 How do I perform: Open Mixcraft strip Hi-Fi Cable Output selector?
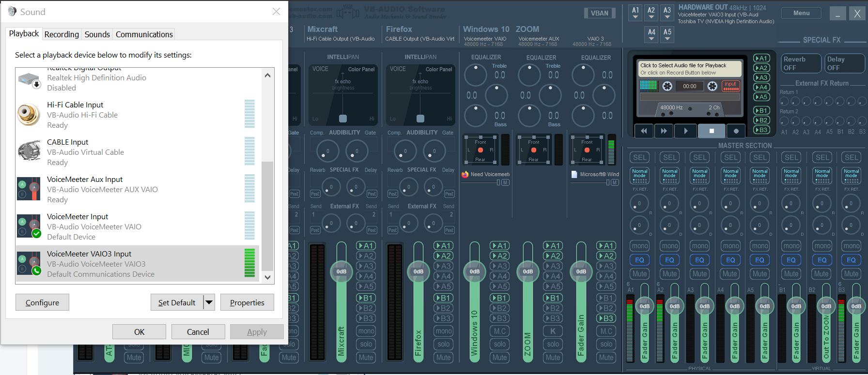tap(341, 39)
